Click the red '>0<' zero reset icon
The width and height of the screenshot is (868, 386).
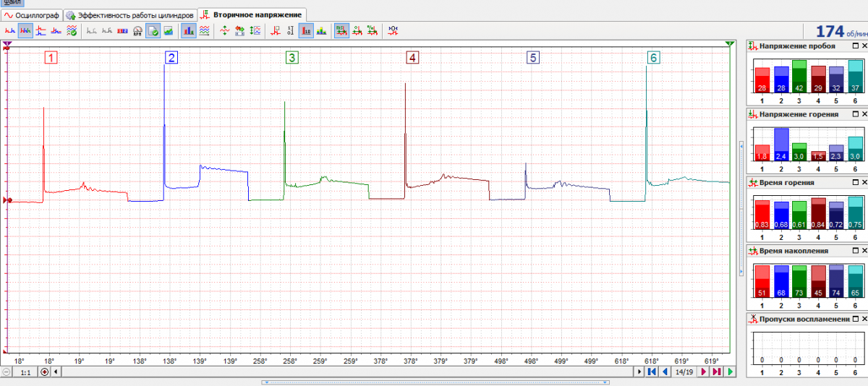click(393, 30)
